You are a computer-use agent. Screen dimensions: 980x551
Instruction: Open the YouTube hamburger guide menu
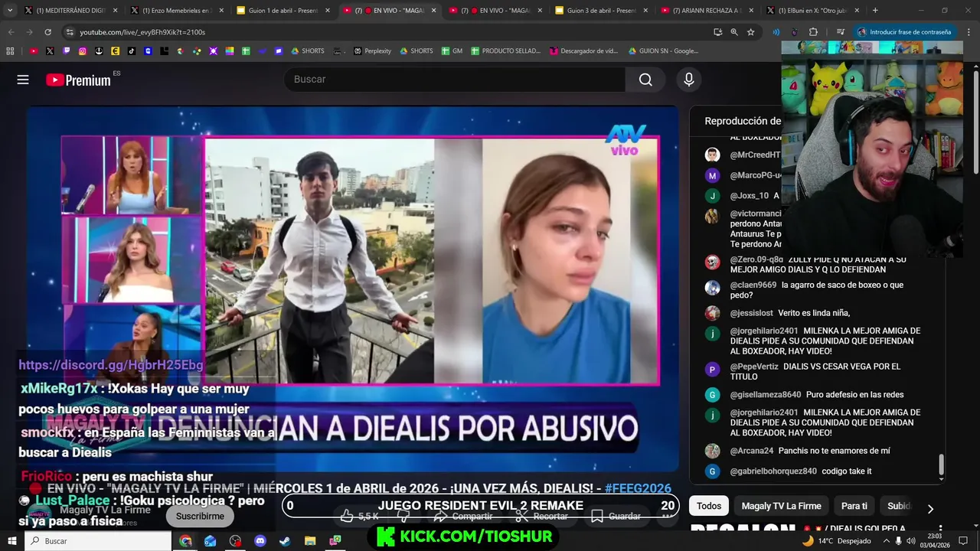(23, 80)
